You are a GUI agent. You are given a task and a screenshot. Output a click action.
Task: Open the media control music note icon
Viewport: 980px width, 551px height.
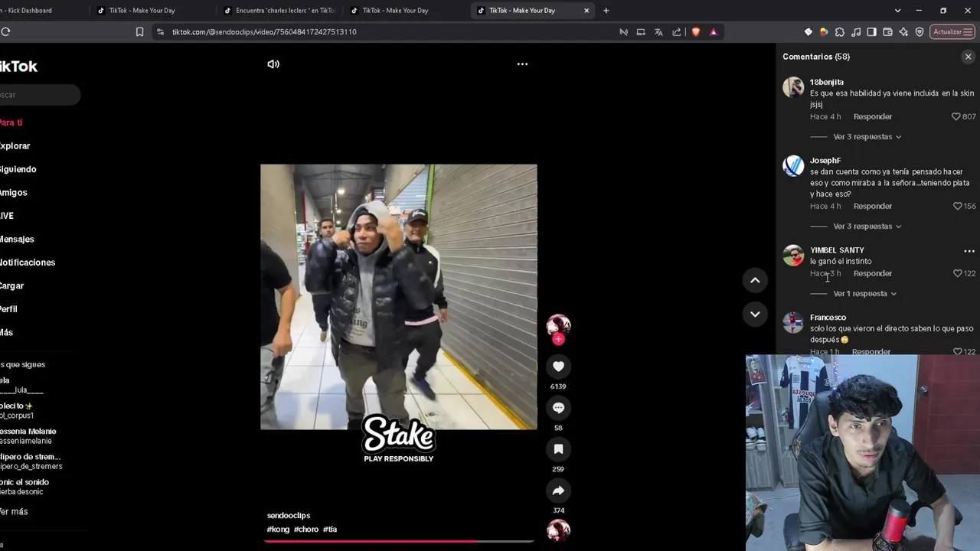(x=856, y=32)
